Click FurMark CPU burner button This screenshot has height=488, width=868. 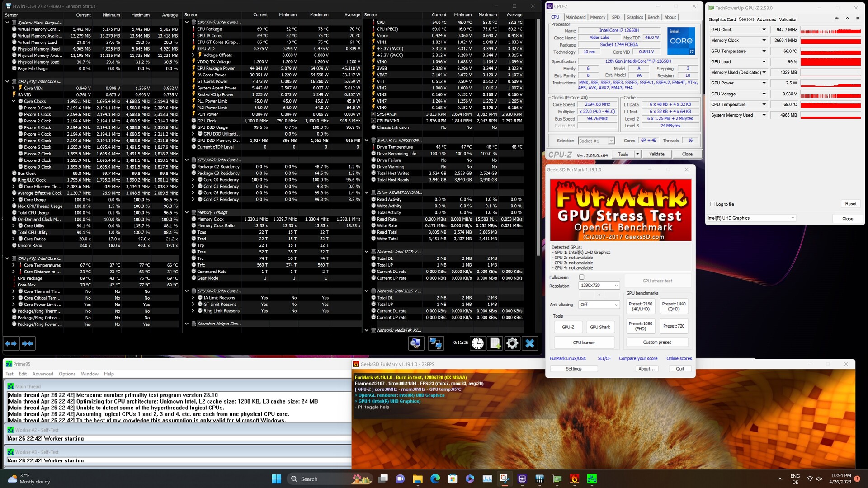click(584, 343)
